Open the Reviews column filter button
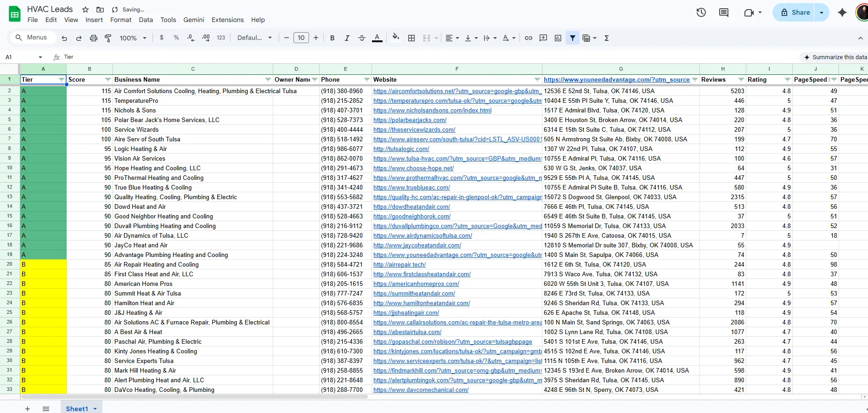 [741, 80]
